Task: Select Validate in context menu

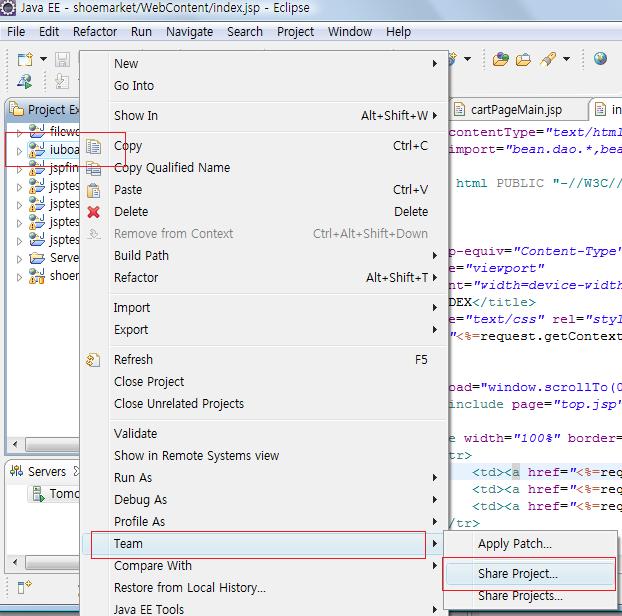Action: [x=264, y=434]
